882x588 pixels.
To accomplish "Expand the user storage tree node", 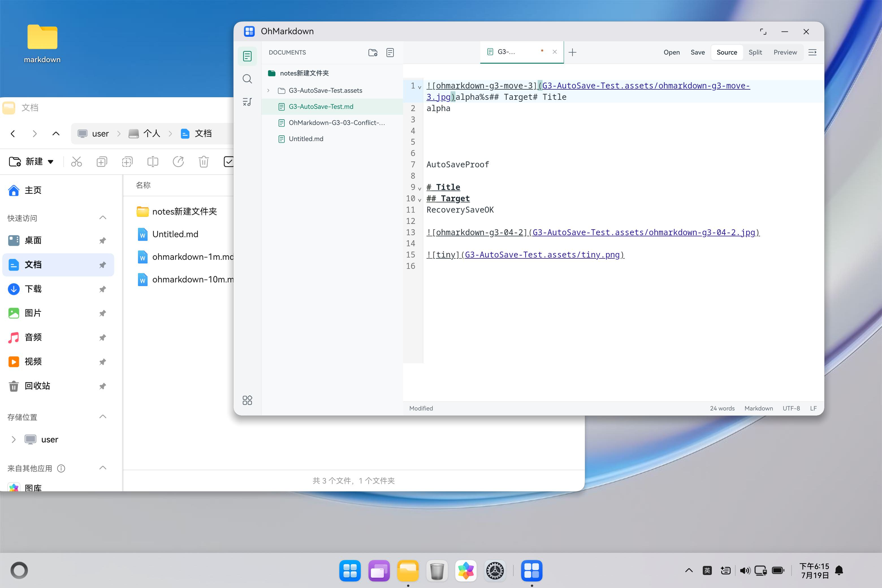I will click(14, 440).
